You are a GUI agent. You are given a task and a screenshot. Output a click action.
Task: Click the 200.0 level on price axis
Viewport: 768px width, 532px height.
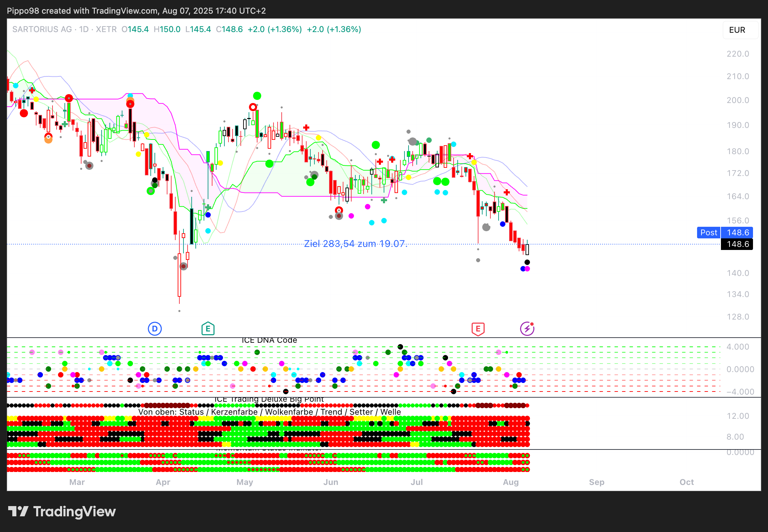tap(738, 100)
